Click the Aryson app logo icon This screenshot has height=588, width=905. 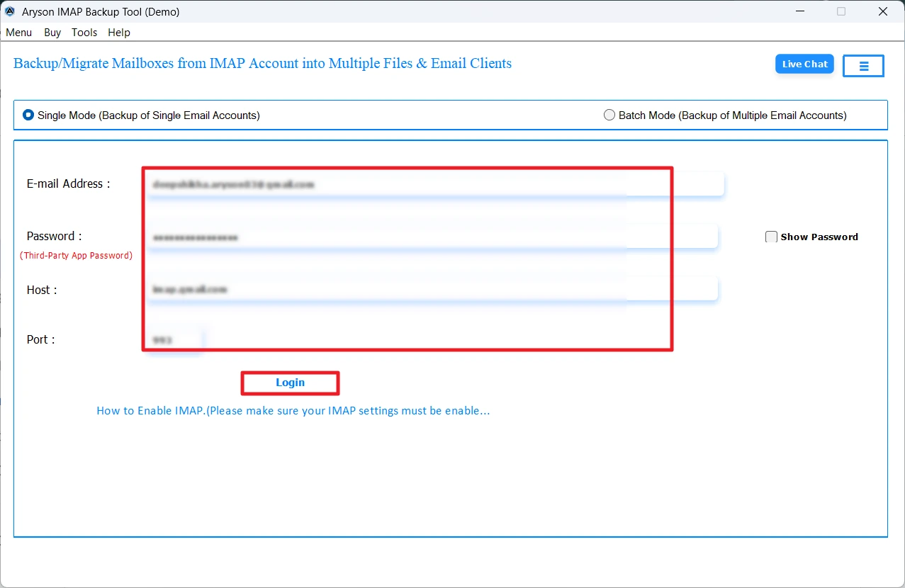coord(10,11)
